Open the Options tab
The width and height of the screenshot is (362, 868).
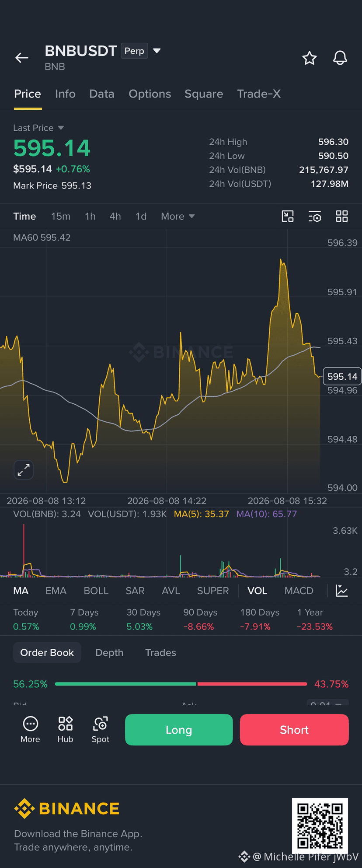point(150,94)
